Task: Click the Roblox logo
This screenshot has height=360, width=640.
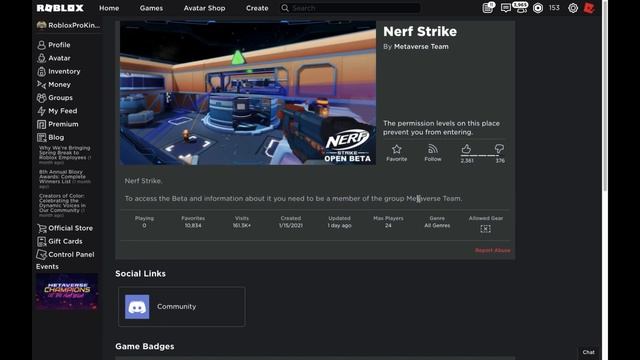Action: coord(60,8)
